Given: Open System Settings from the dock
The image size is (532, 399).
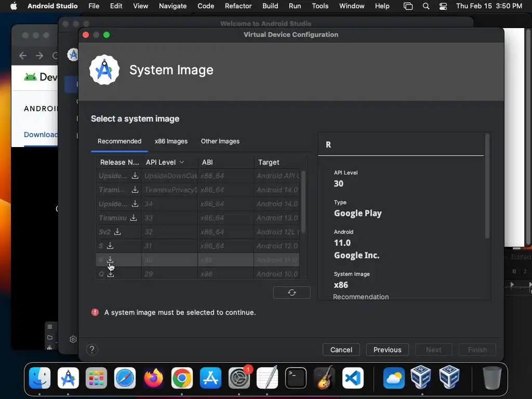Looking at the screenshot, I should [x=239, y=378].
